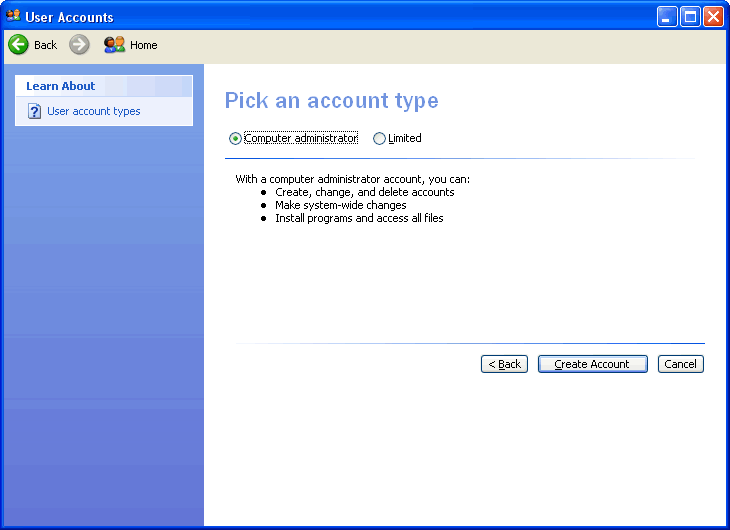The width and height of the screenshot is (730, 530).
Task: Close the User Accounts window
Action: pyautogui.click(x=713, y=17)
